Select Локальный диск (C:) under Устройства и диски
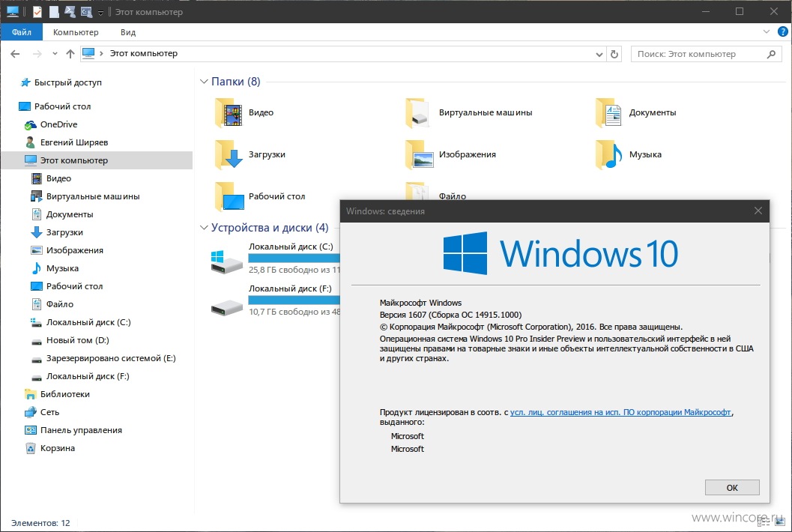 276,260
